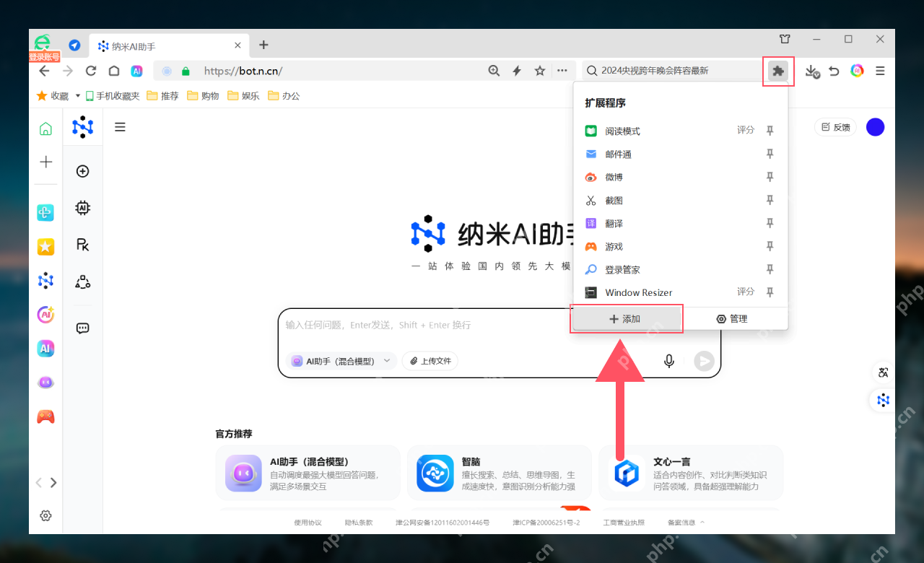Click the 上传文件 button

click(x=430, y=361)
